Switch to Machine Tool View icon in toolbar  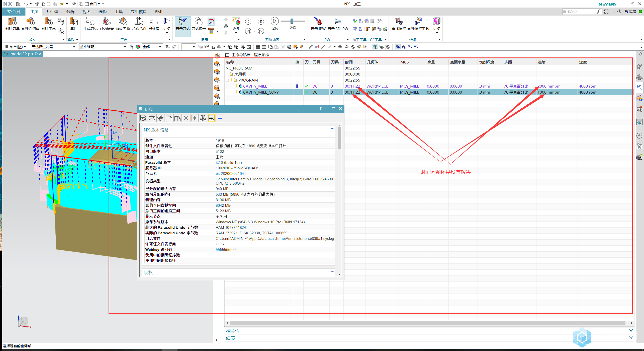pos(404,47)
